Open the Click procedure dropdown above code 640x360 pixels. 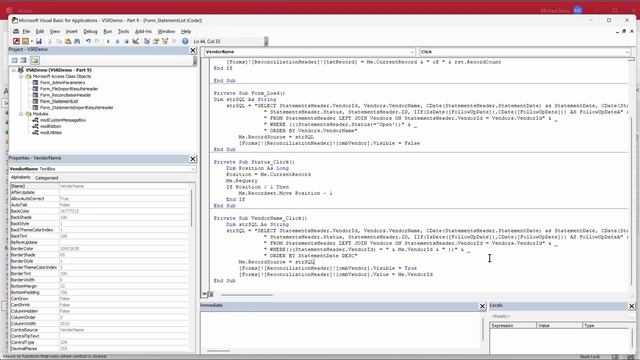tap(627, 52)
